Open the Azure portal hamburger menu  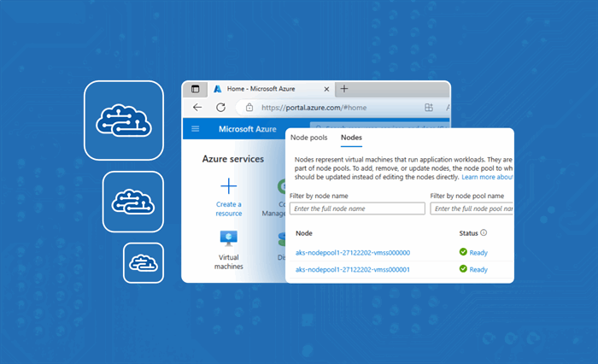coord(196,129)
